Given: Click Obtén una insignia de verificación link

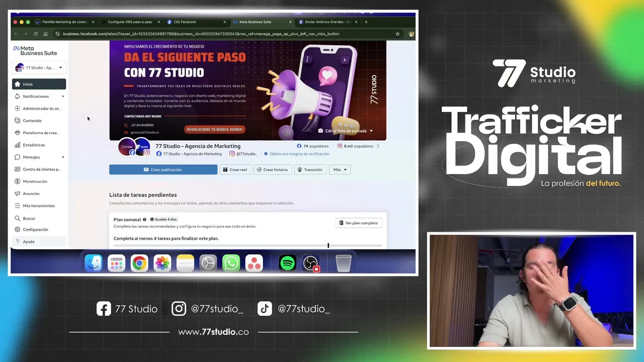Looking at the screenshot, I should coord(296,154).
